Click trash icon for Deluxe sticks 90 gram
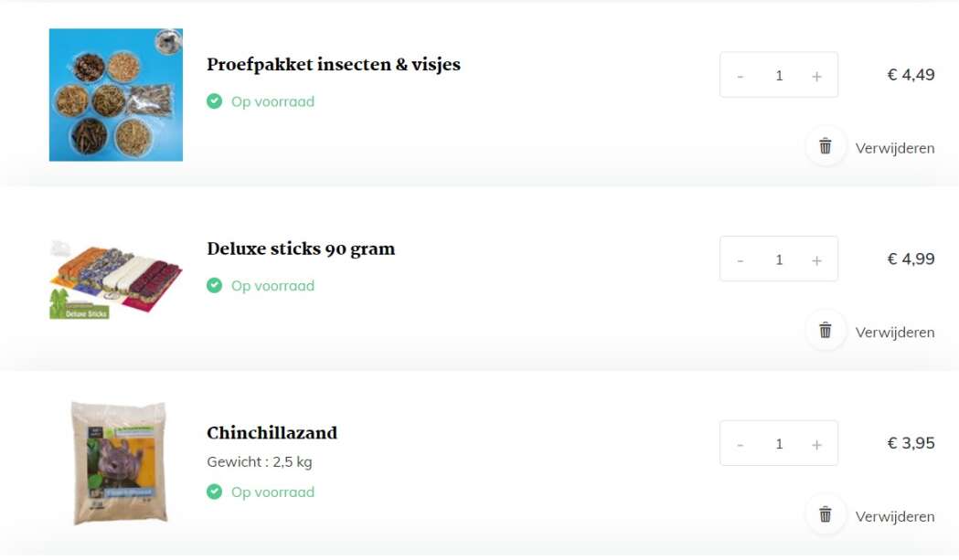This screenshot has height=560, width=959. tap(825, 331)
